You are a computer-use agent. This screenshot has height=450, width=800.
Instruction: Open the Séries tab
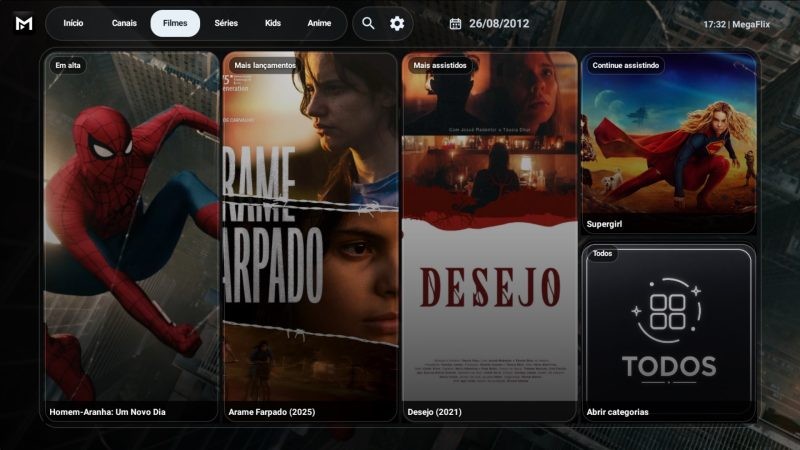click(x=226, y=23)
